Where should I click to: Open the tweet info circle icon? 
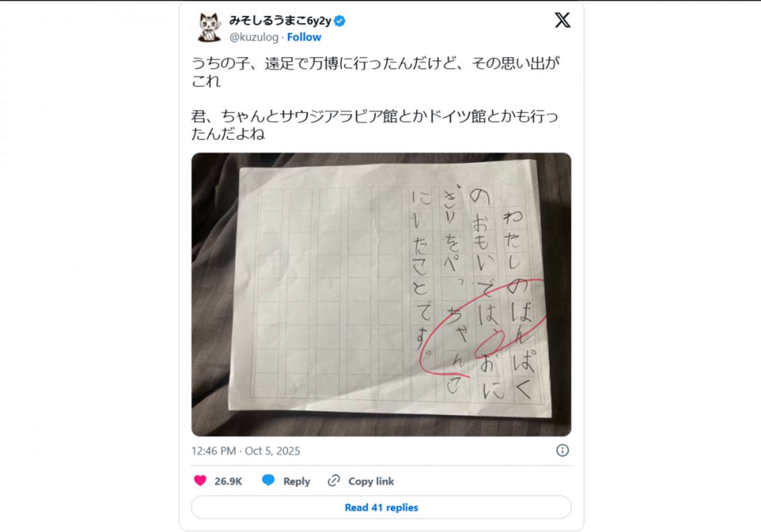(562, 450)
